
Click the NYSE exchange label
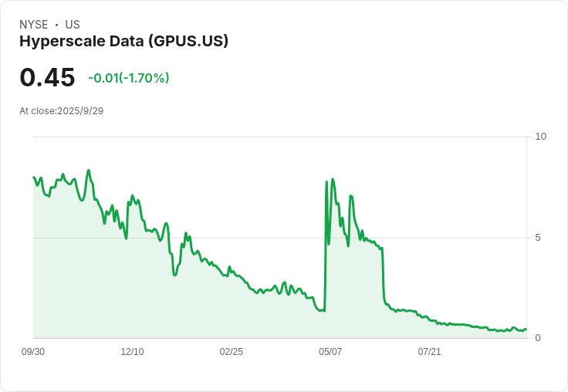coord(34,25)
